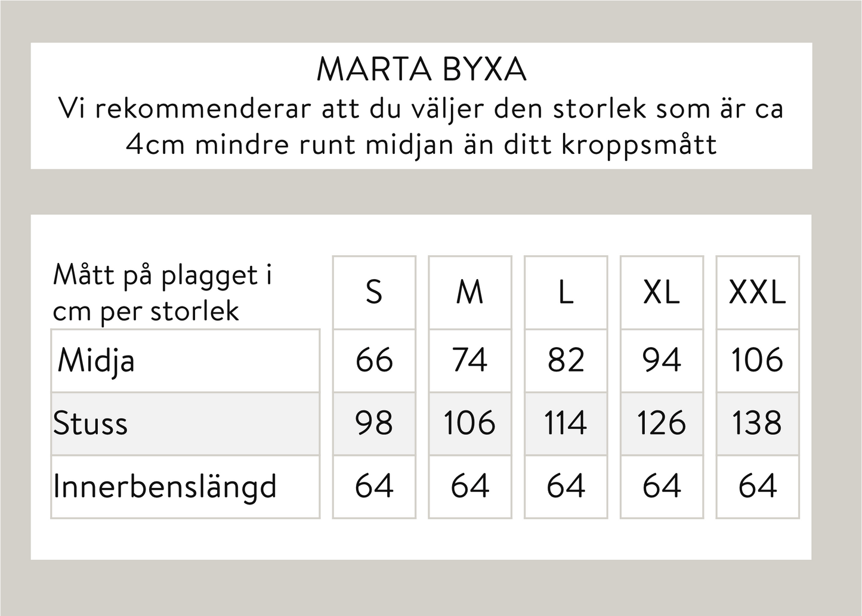Click Midja value 66 for size S
This screenshot has width=862, height=616.
pos(374,360)
